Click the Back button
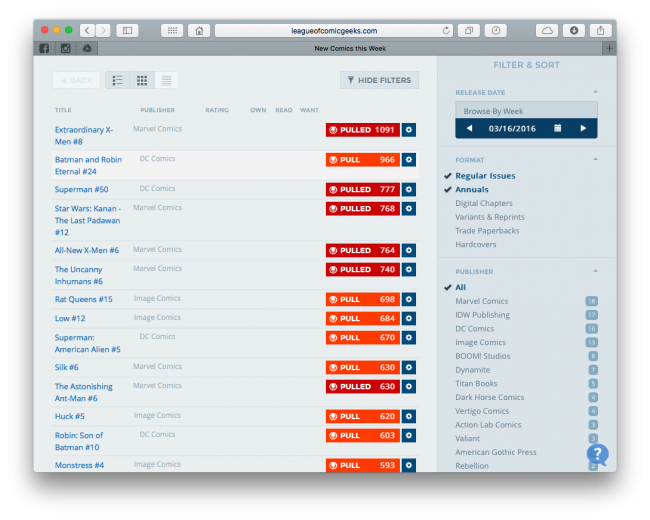The image size is (650, 520). 76,80
